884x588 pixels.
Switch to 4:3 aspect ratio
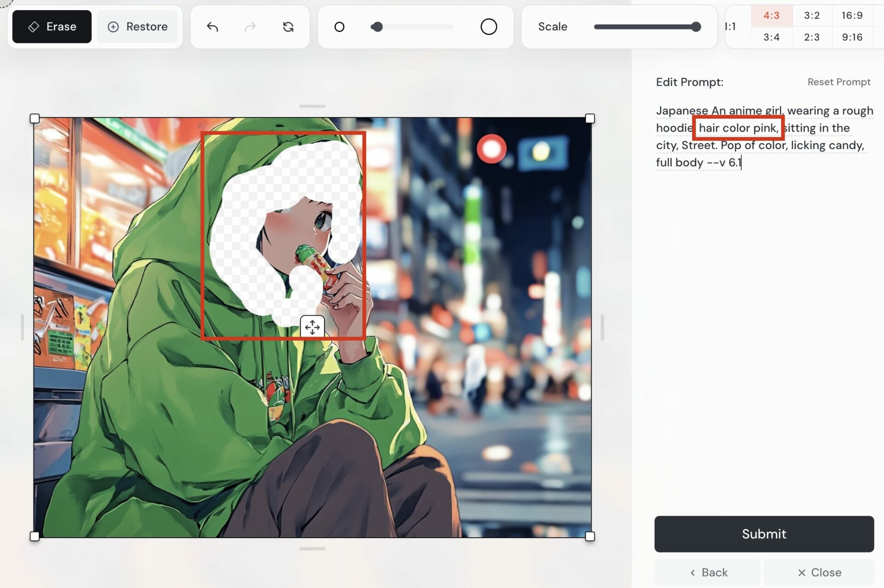(770, 14)
